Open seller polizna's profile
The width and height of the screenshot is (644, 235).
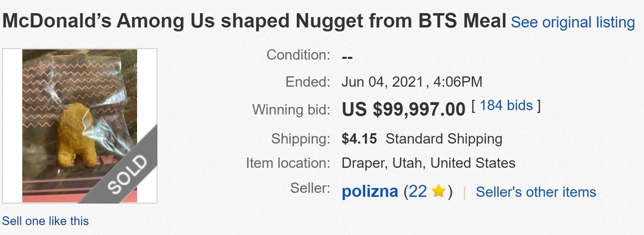pos(370,192)
